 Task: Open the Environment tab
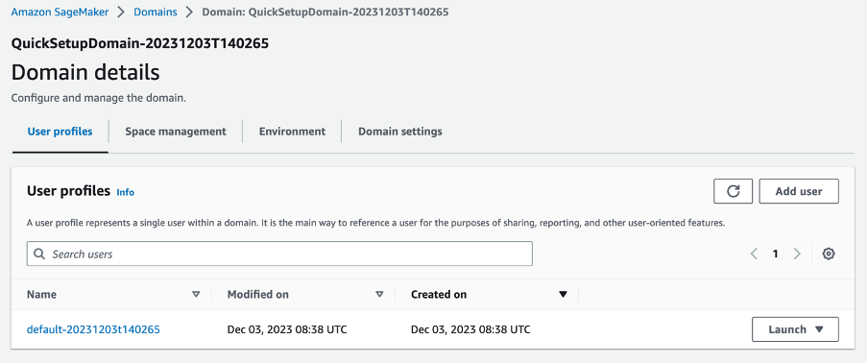pyautogui.click(x=292, y=132)
